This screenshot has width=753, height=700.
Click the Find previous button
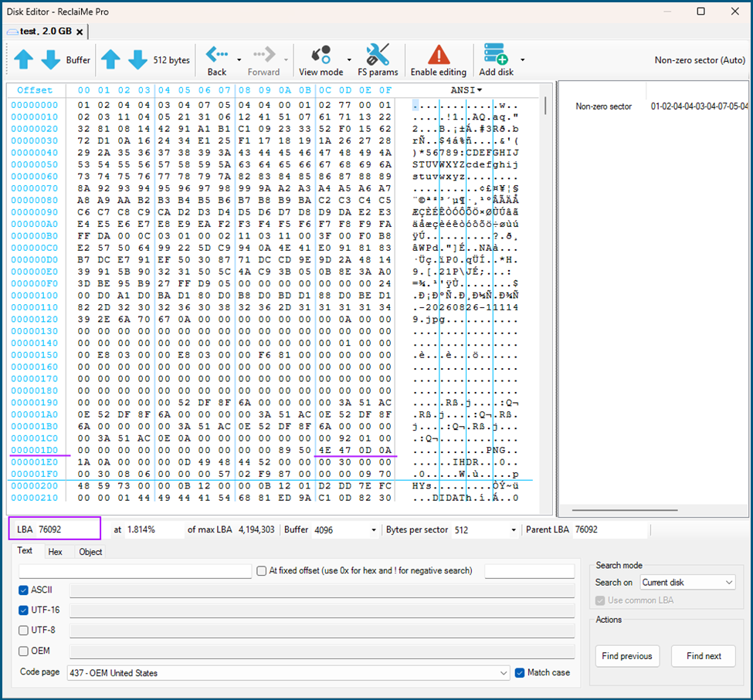pos(626,656)
